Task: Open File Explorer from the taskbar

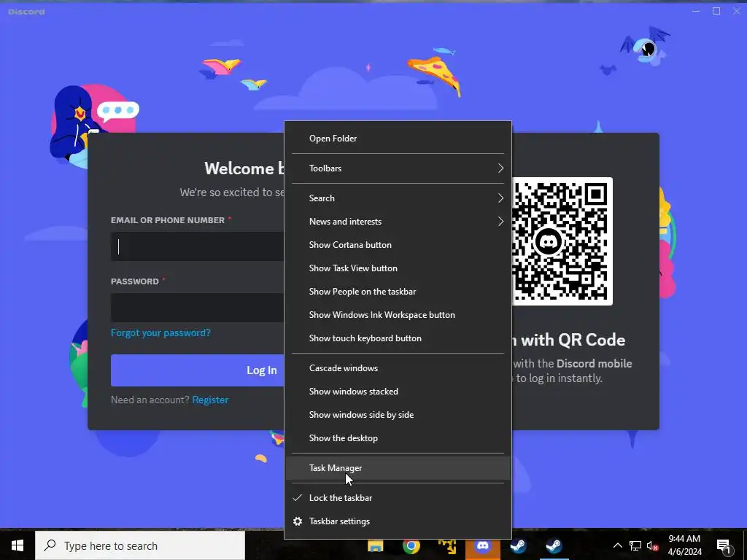Action: [376, 545]
